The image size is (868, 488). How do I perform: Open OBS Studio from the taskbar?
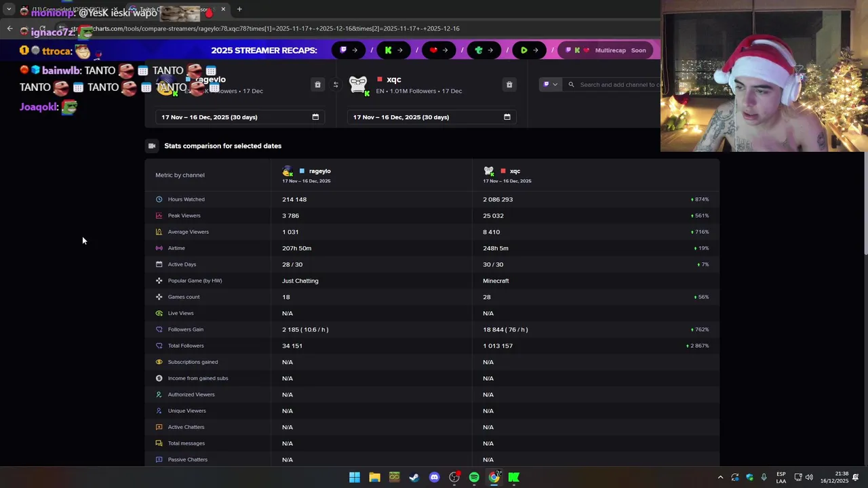(454, 477)
